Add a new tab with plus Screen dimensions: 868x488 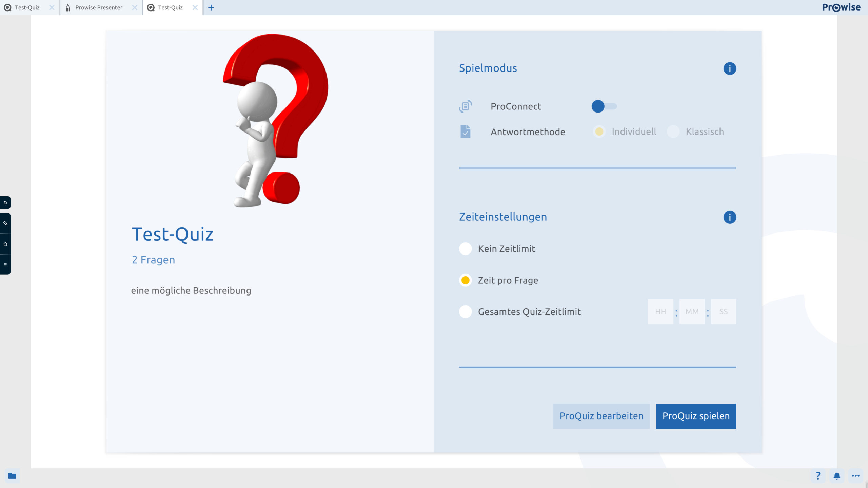(x=211, y=7)
